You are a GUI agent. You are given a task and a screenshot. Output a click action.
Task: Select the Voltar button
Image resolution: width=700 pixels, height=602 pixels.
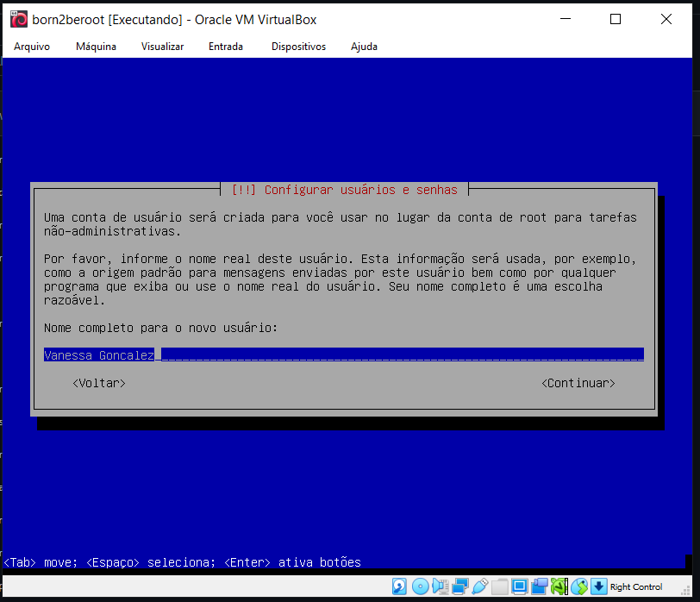tap(98, 383)
